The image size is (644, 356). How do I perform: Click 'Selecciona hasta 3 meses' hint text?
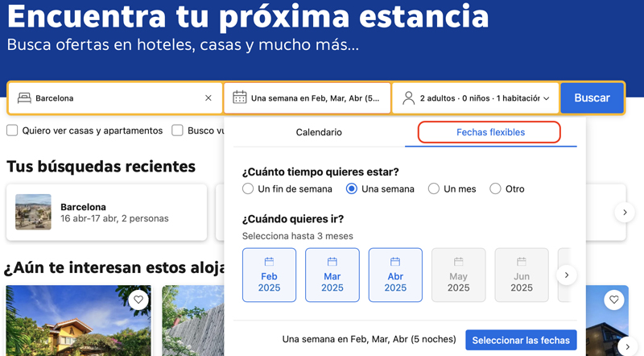coord(297,236)
